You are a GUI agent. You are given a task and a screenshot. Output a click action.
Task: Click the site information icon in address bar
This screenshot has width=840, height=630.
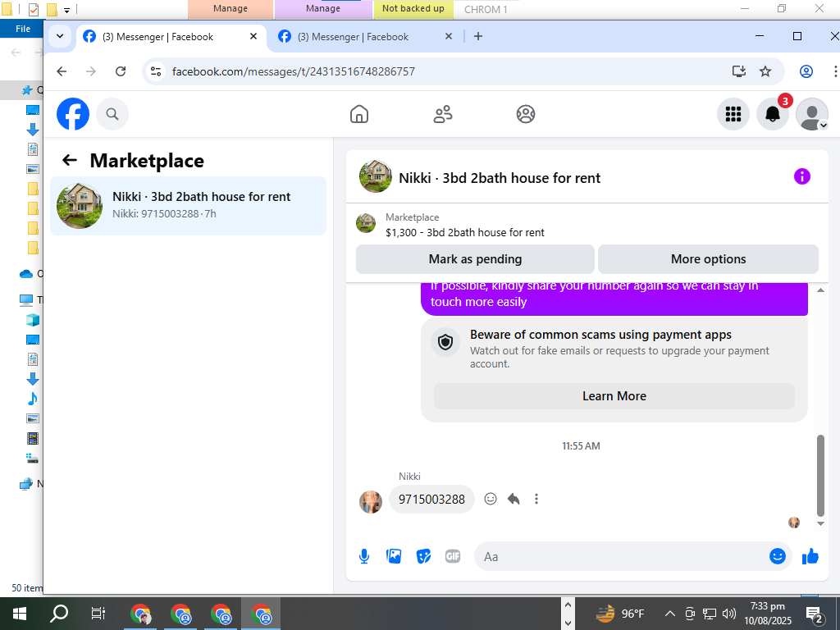(x=156, y=71)
